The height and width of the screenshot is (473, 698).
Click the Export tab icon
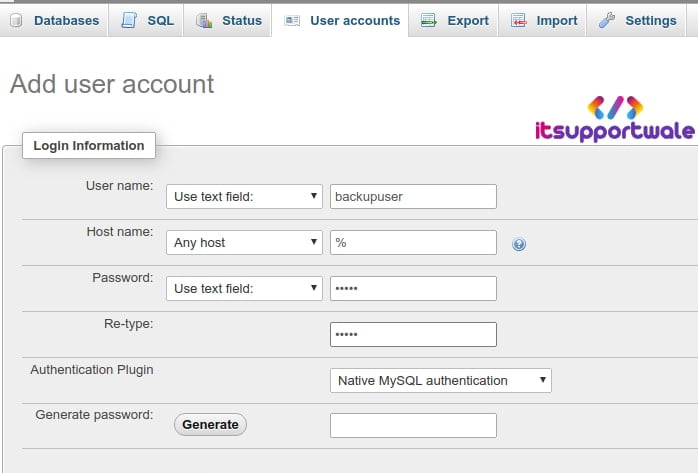[x=429, y=20]
